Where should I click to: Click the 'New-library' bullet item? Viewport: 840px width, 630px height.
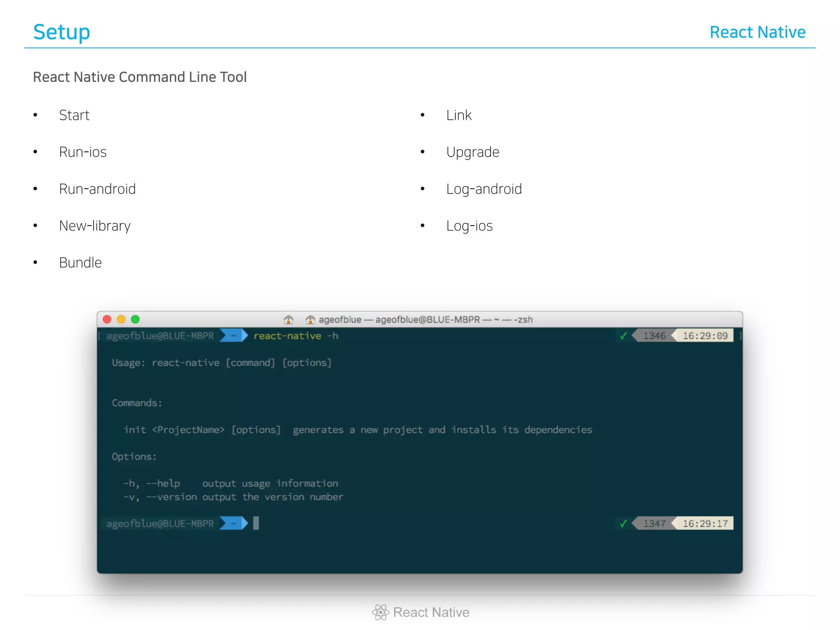95,226
